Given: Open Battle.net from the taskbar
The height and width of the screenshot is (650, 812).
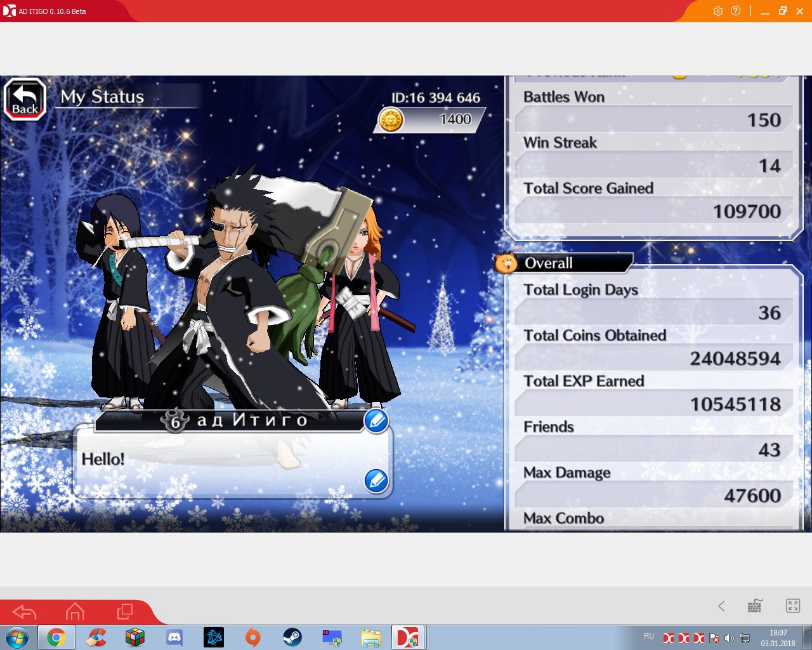Looking at the screenshot, I should coord(214,637).
